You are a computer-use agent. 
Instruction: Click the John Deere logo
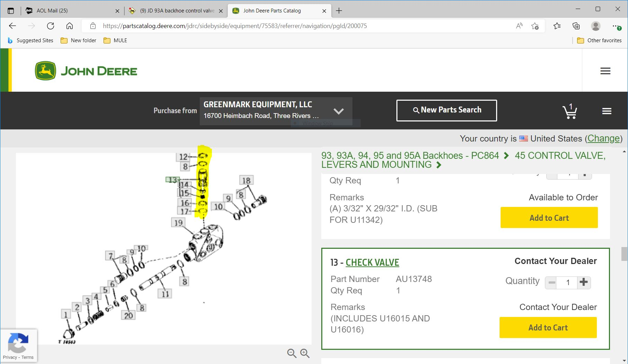[86, 71]
